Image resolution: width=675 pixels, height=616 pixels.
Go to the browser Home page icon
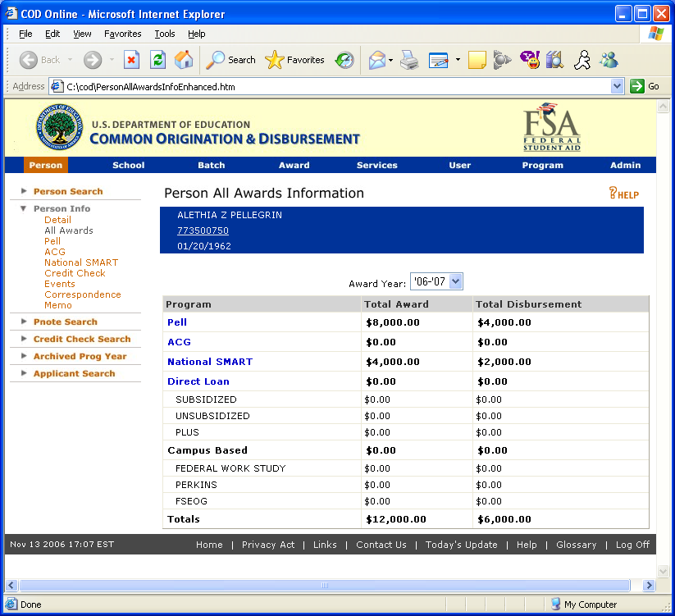[x=184, y=60]
